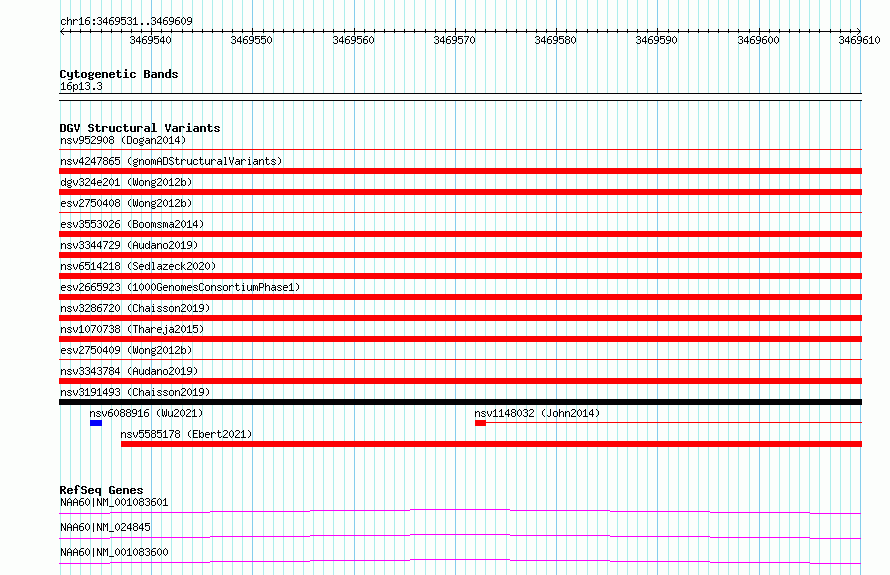Click the Cytogenetic Bands track title
This screenshot has height=575, width=890.
point(119,74)
